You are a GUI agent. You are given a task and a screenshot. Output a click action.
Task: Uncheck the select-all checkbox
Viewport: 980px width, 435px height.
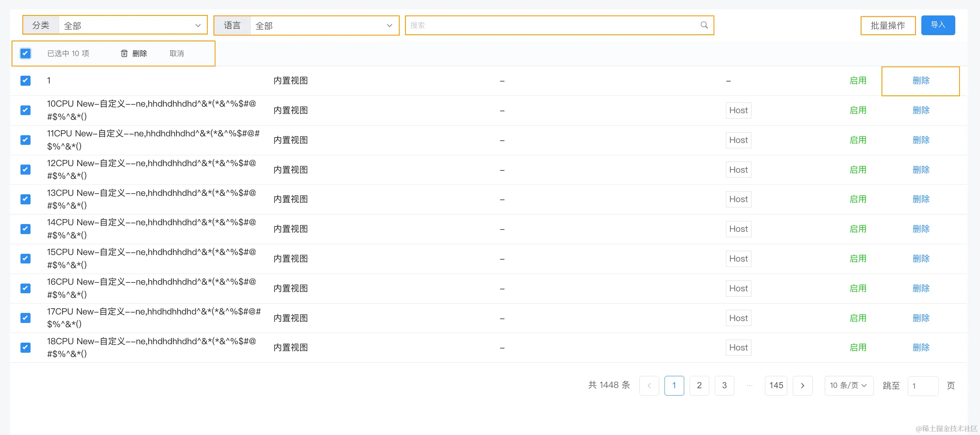point(25,53)
